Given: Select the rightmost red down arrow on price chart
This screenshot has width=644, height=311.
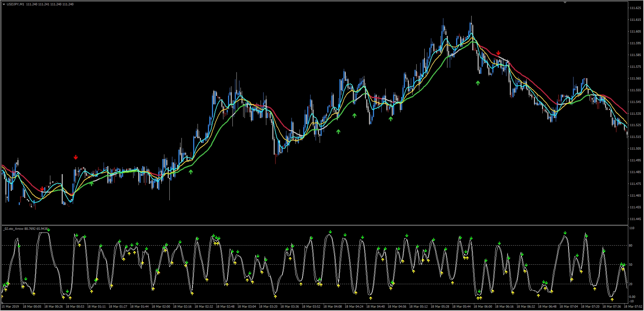Looking at the screenshot, I should click(498, 53).
